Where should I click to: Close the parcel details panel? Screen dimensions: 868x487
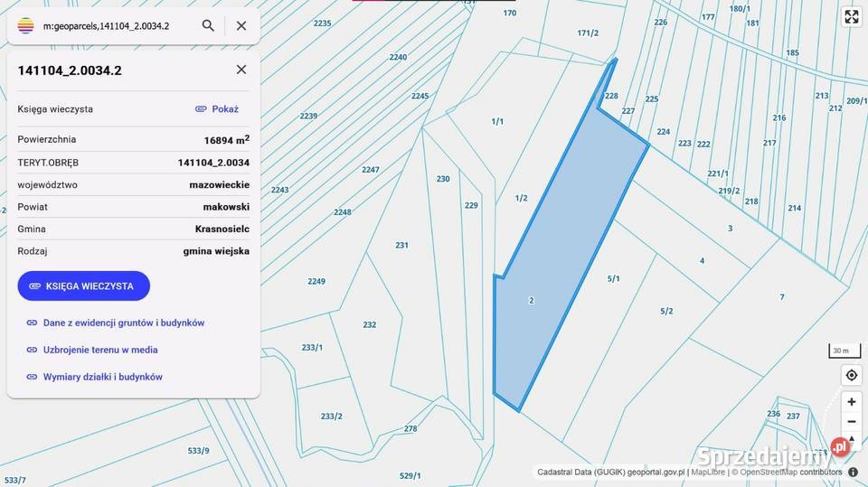(x=241, y=70)
